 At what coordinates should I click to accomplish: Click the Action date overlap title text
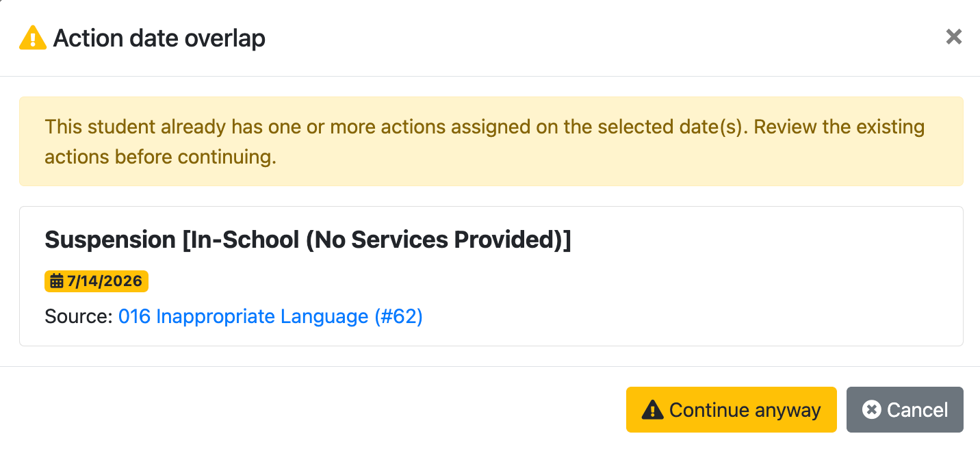[159, 38]
